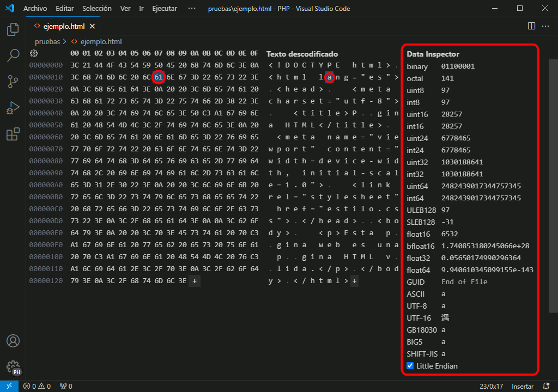This screenshot has width=558, height=392.
Task: Click the float32 value 0.05650174990296364
Action: coord(481,258)
